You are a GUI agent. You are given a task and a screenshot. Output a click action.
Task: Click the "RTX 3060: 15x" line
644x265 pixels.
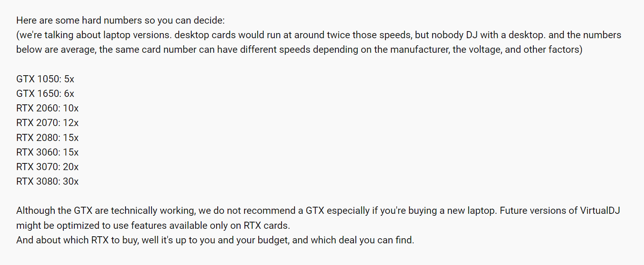pos(47,152)
